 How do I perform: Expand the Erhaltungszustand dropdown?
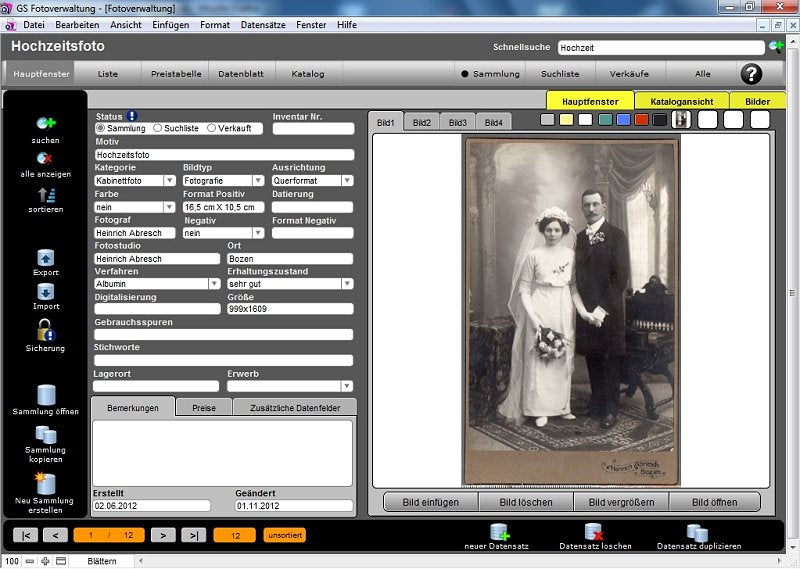[346, 284]
